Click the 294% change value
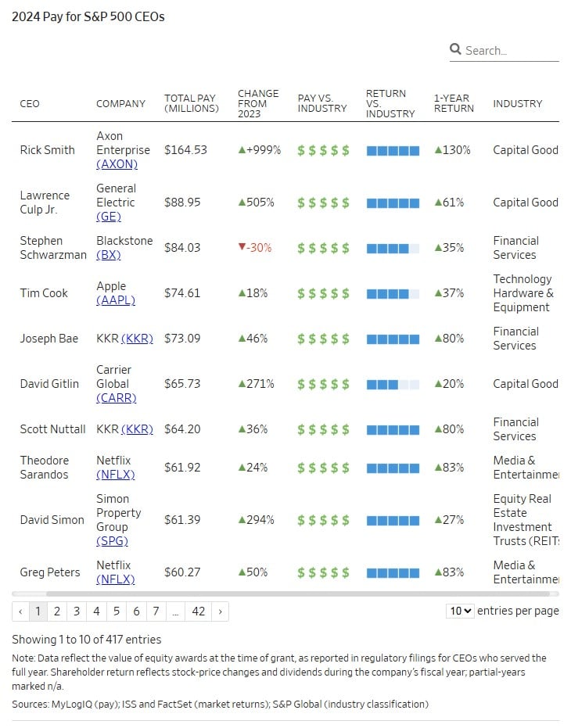This screenshot has height=728, width=571. coord(260,520)
